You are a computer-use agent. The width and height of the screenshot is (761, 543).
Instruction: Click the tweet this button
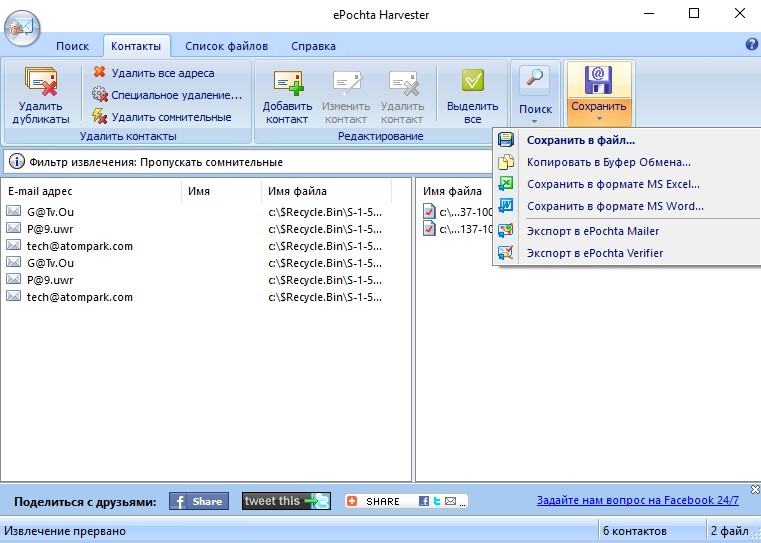pos(286,501)
